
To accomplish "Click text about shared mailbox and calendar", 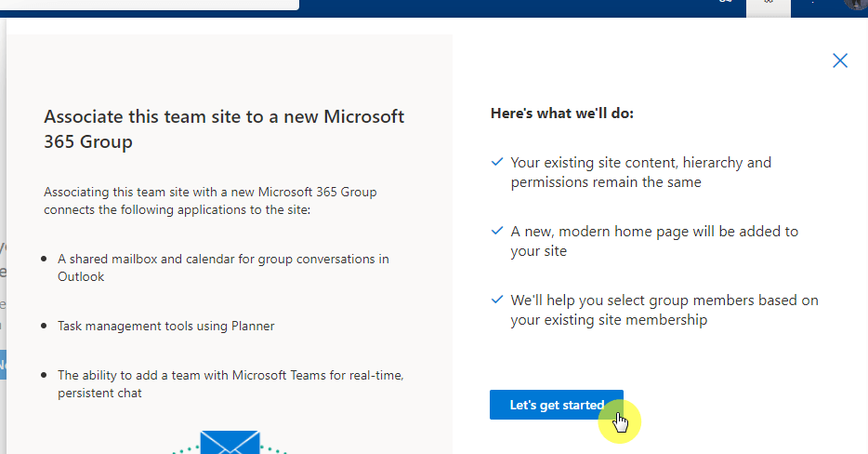I will point(223,268).
